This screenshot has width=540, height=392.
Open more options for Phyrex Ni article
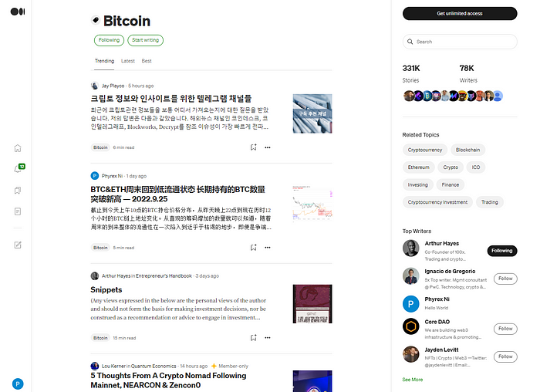pos(268,248)
